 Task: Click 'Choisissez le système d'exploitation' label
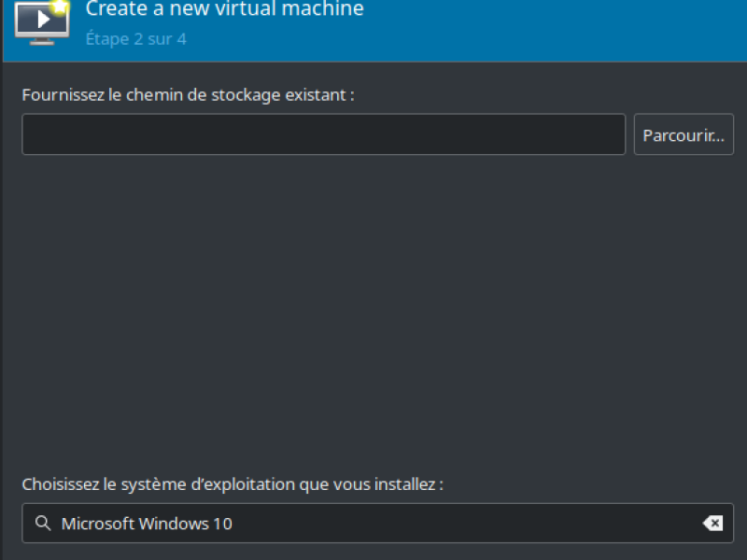pyautogui.click(x=233, y=484)
